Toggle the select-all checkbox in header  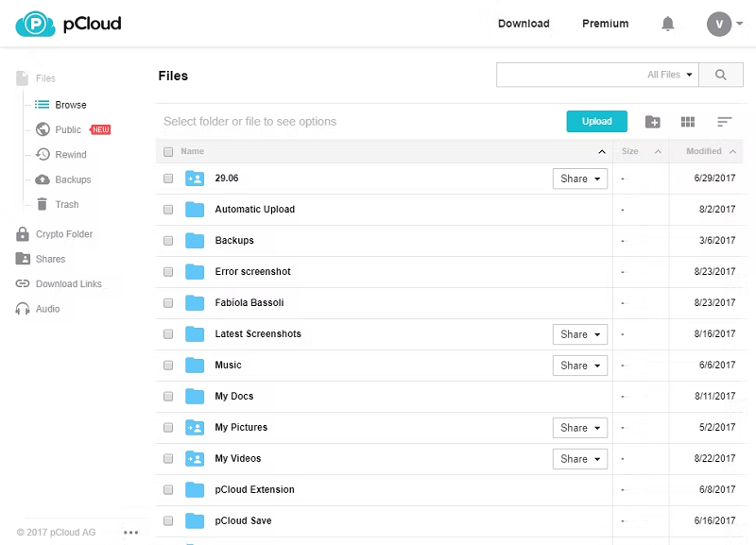coord(168,151)
